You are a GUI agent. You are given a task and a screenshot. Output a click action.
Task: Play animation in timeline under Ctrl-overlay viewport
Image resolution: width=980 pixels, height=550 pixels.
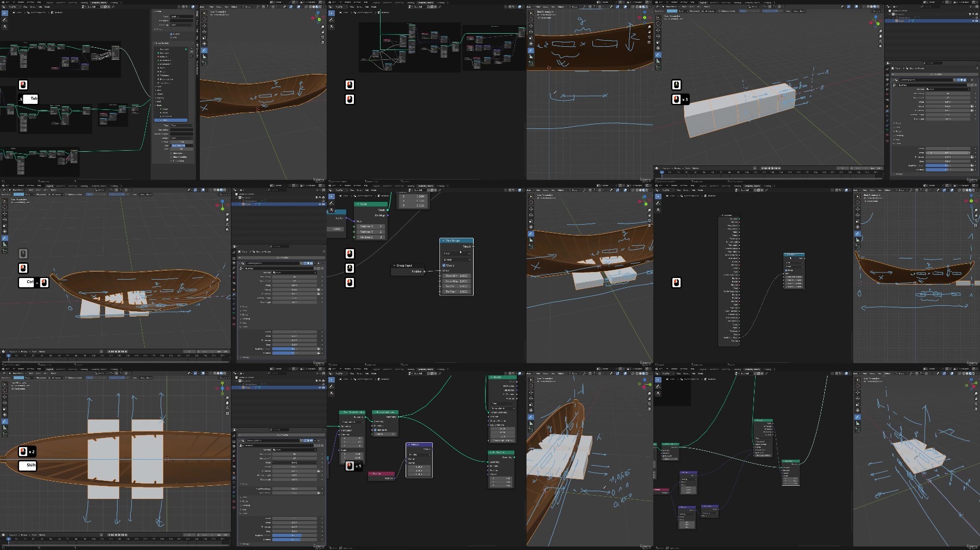[119, 351]
